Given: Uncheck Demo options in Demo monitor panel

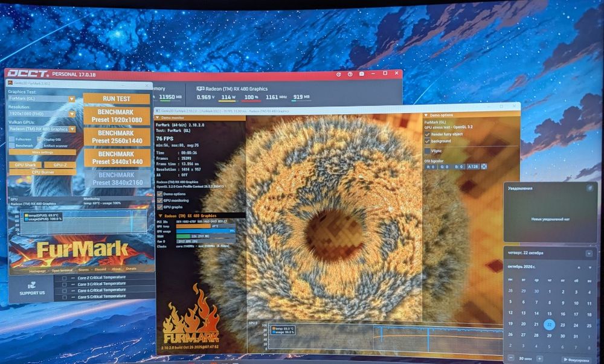Looking at the screenshot, I should 159,194.
